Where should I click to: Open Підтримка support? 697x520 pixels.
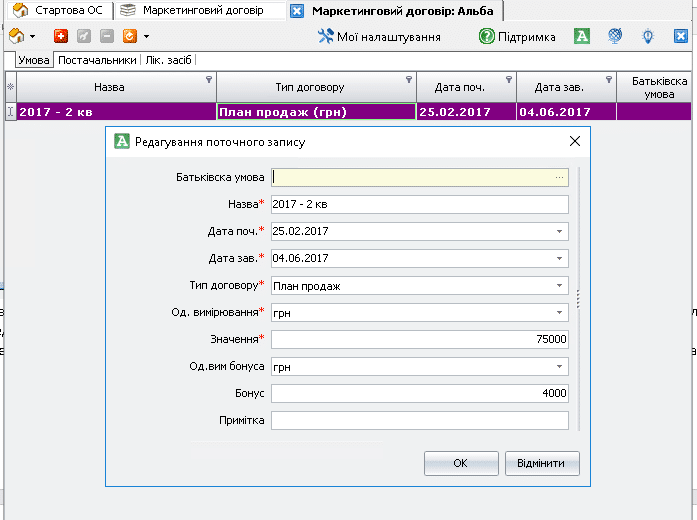[x=517, y=36]
